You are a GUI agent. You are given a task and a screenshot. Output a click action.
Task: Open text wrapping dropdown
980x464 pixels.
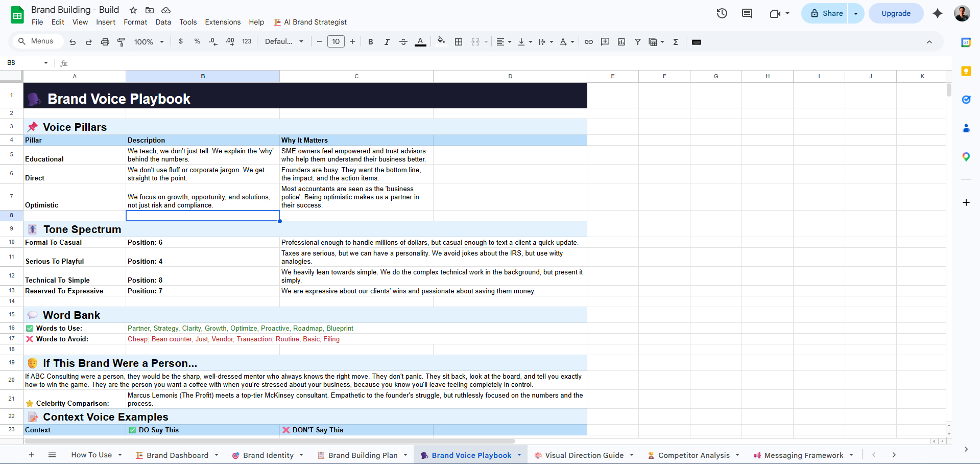(x=546, y=42)
